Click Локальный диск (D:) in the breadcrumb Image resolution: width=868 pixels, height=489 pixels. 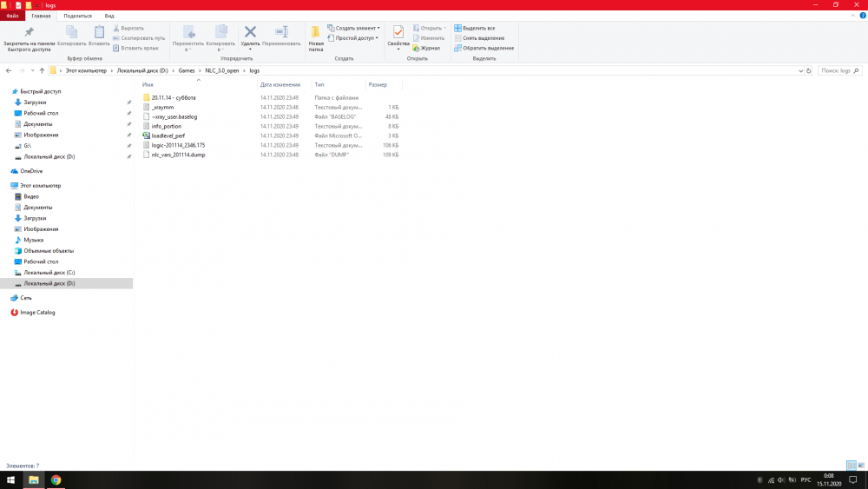[x=142, y=71]
